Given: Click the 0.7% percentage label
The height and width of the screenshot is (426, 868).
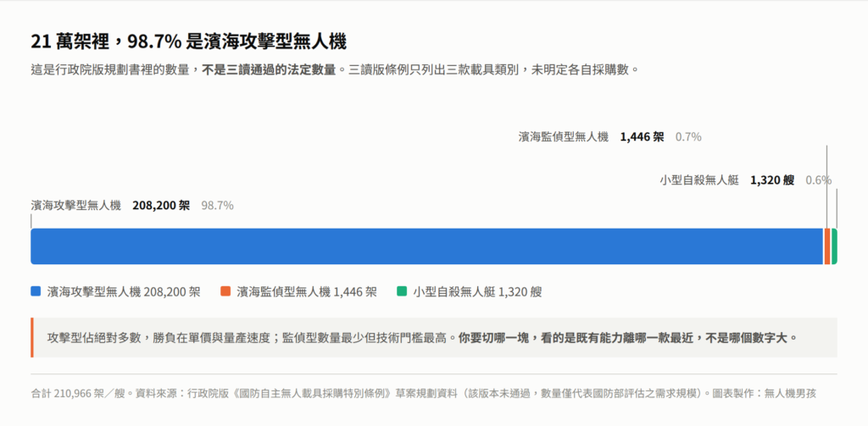Looking at the screenshot, I should [688, 136].
